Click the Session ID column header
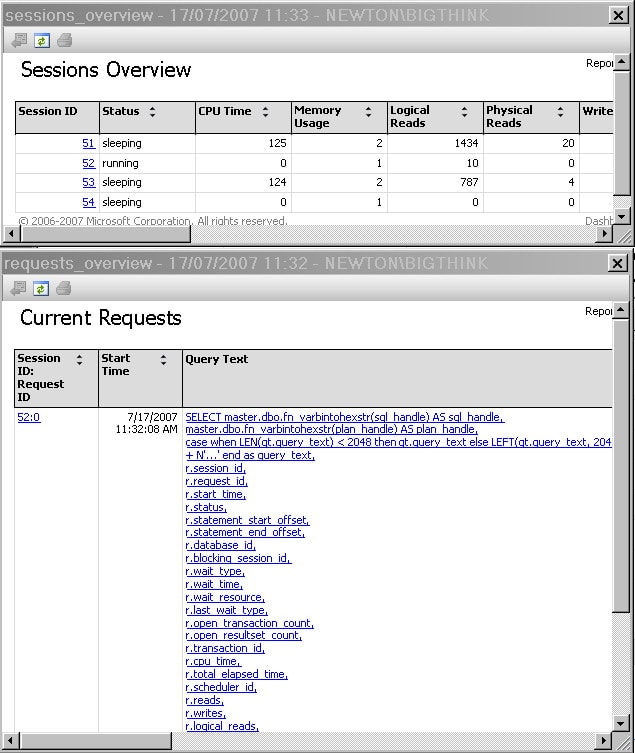Viewport: 635px width, 753px height. (x=57, y=117)
